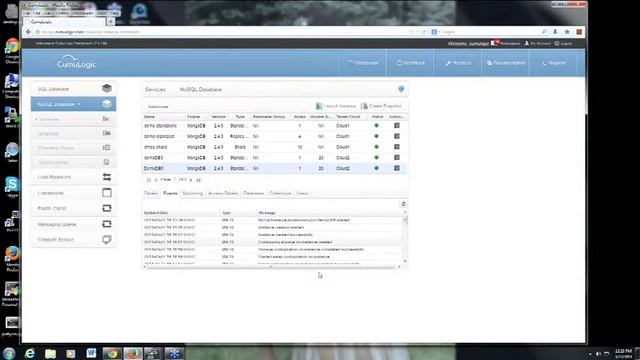Switch to the Monitoring tab

[x=192, y=193]
